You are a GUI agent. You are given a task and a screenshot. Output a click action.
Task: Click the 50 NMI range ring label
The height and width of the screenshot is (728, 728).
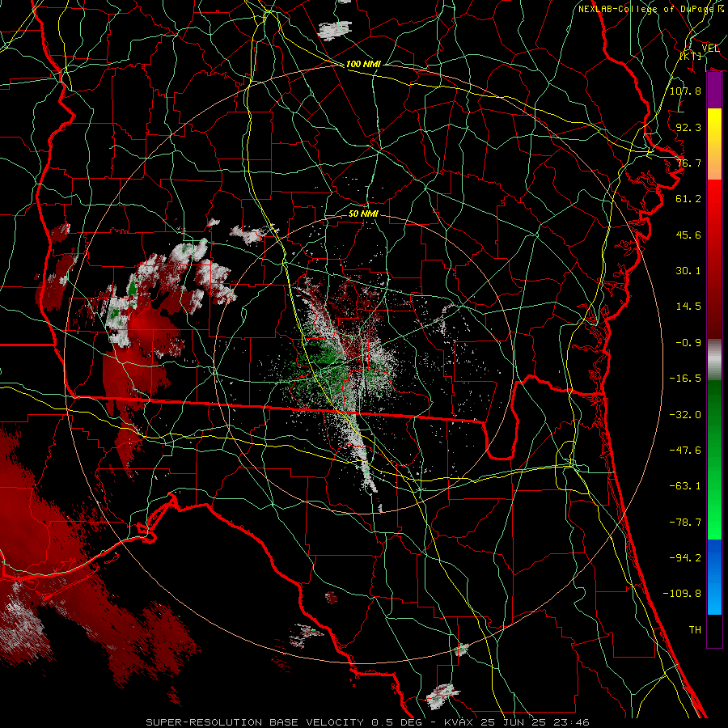[363, 214]
